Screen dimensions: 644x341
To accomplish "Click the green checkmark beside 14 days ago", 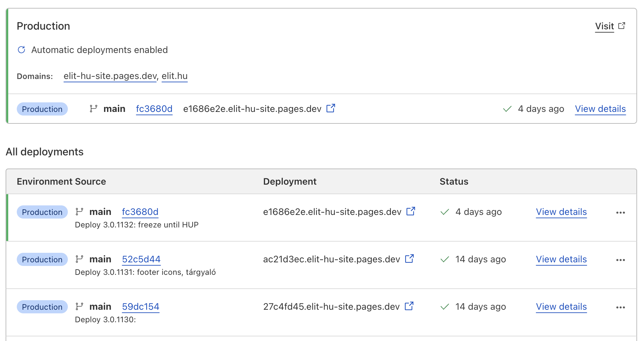I will (x=444, y=259).
